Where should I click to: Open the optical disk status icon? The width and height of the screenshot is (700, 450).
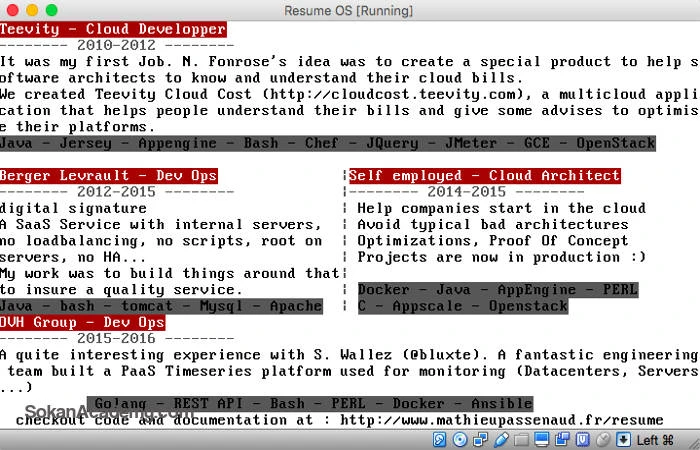[460, 440]
